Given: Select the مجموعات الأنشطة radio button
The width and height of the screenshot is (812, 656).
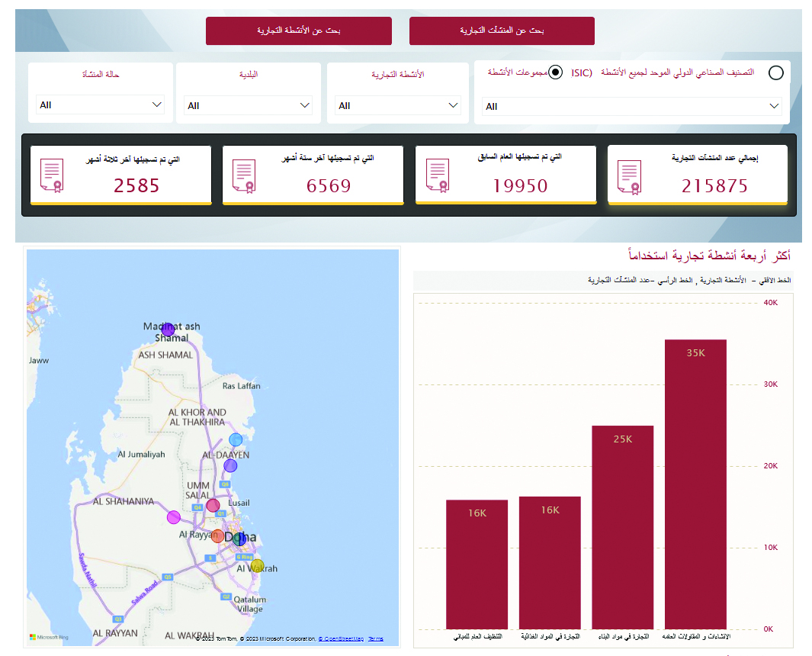Looking at the screenshot, I should (x=556, y=72).
